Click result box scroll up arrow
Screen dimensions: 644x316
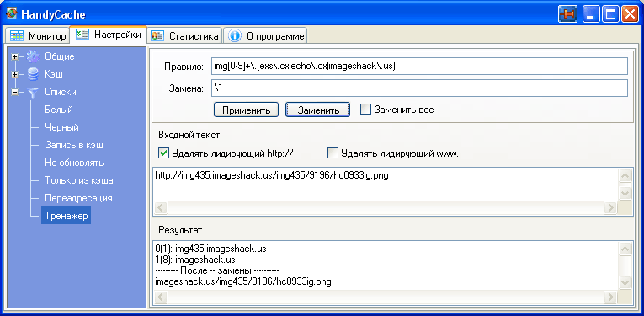625,249
